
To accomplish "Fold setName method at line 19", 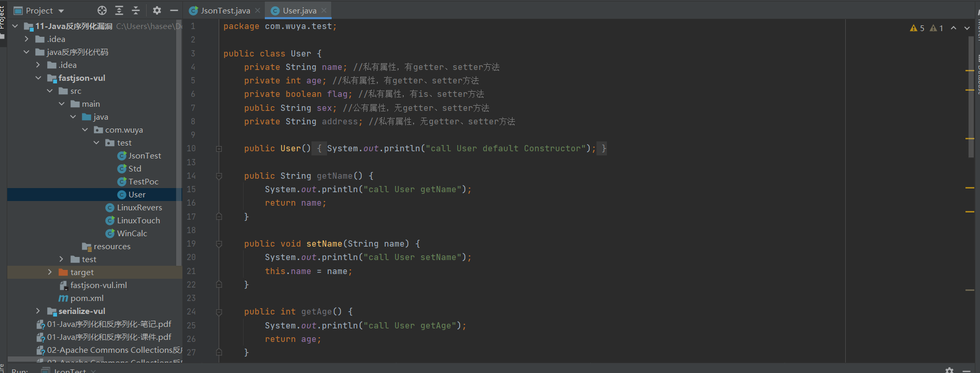I will click(219, 243).
